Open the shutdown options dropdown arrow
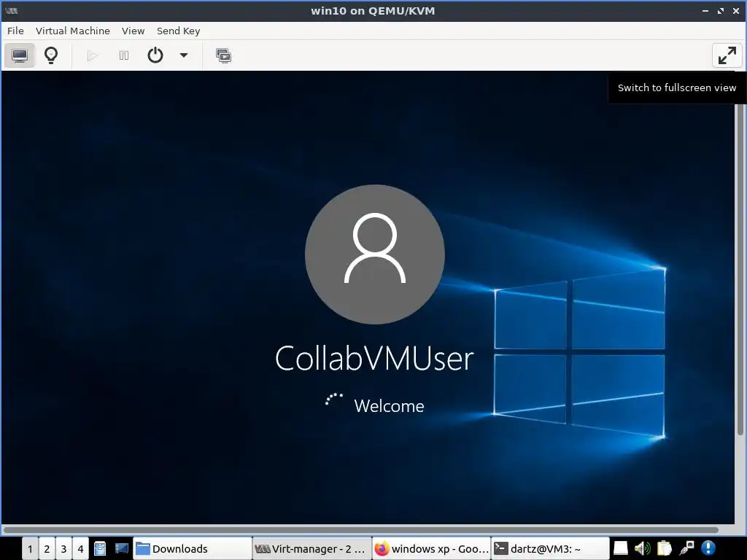 tap(183, 55)
